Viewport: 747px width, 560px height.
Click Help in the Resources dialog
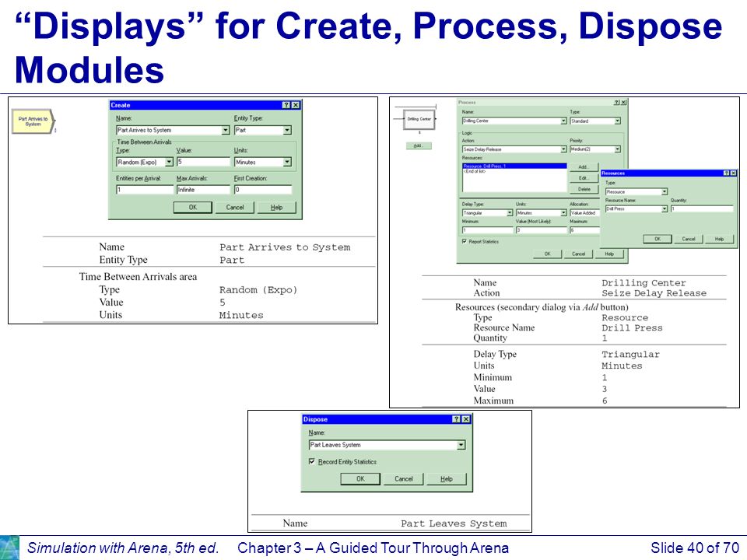point(719,239)
